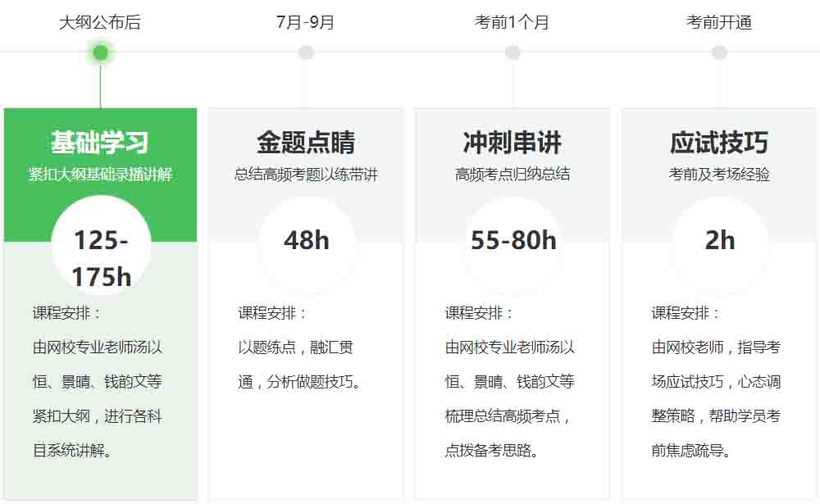Click the 125-175h duration circle
This screenshot has width=820, height=504.
click(x=101, y=245)
